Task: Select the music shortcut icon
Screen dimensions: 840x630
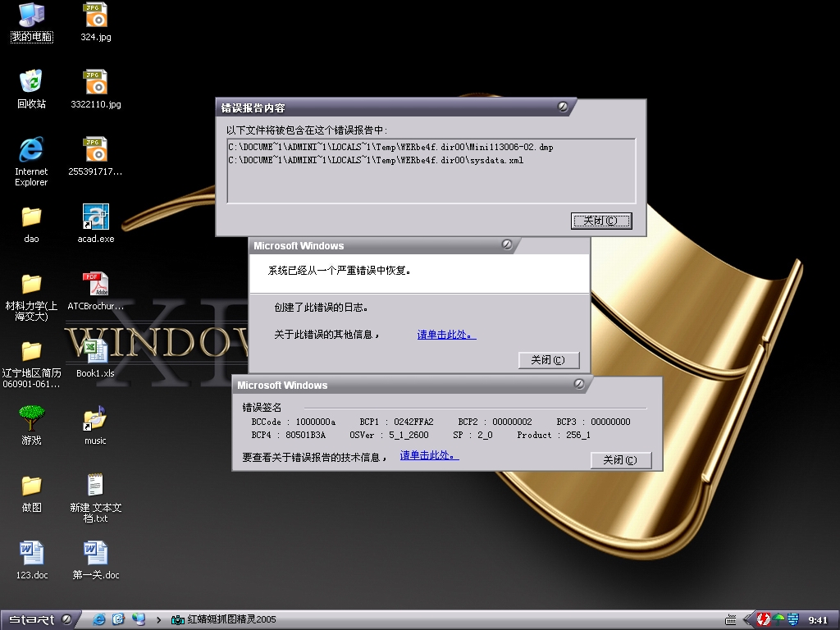Action: pyautogui.click(x=95, y=419)
